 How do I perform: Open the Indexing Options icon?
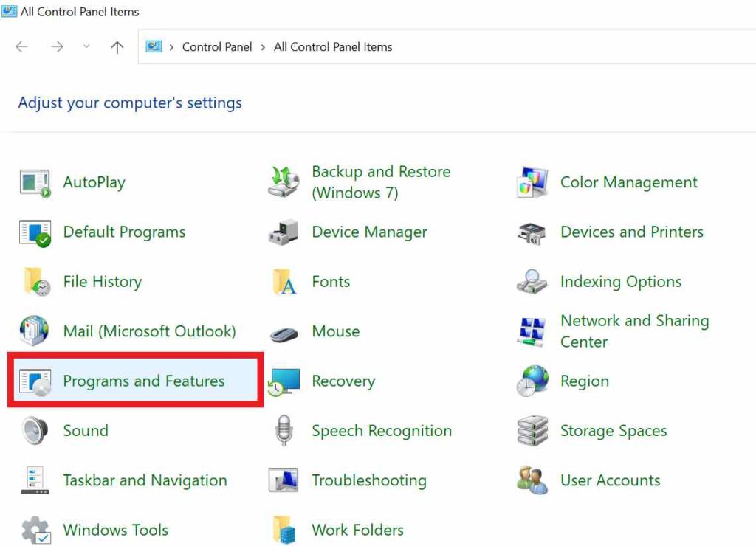point(532,281)
